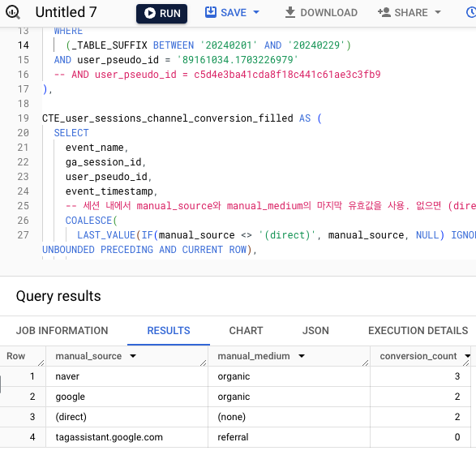476x455 pixels.
Task: Click conversion count 0 in referral row
Action: pos(420,437)
